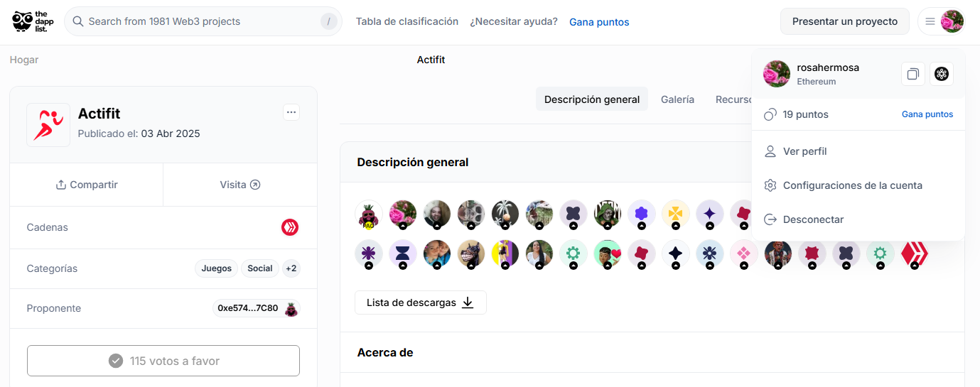Click Gana puntos beside 19 puntos
The height and width of the screenshot is (387, 980).
coord(927,114)
